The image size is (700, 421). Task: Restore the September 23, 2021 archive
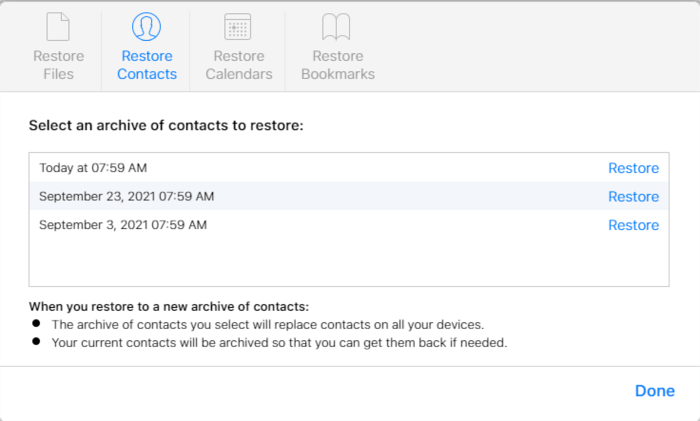[x=633, y=197]
